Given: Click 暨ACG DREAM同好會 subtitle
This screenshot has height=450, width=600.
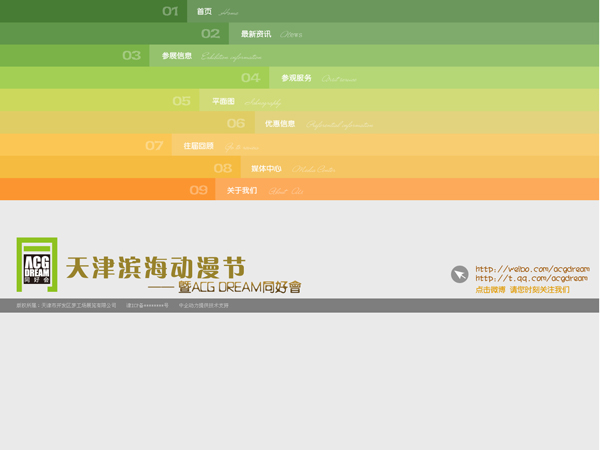Looking at the screenshot, I should tap(240, 287).
